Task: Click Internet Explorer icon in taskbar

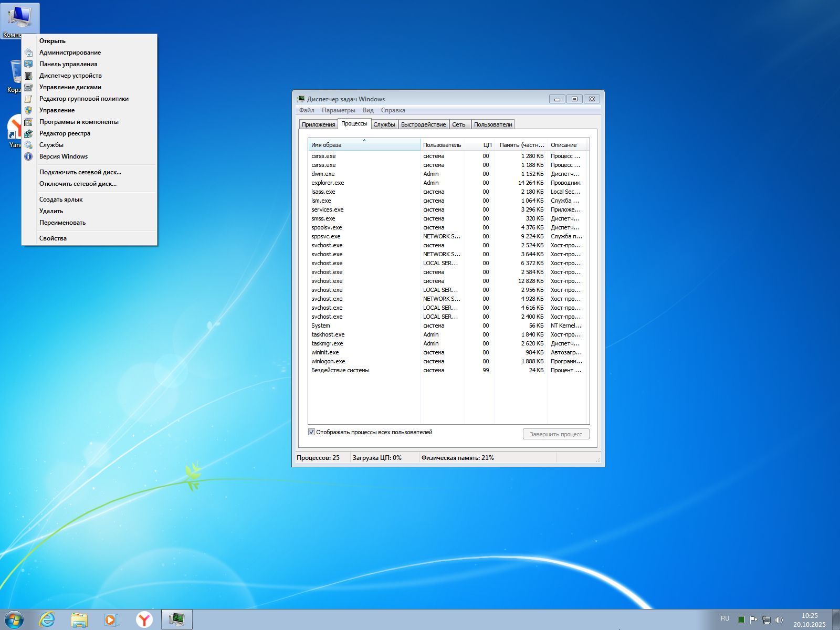Action: (x=47, y=619)
